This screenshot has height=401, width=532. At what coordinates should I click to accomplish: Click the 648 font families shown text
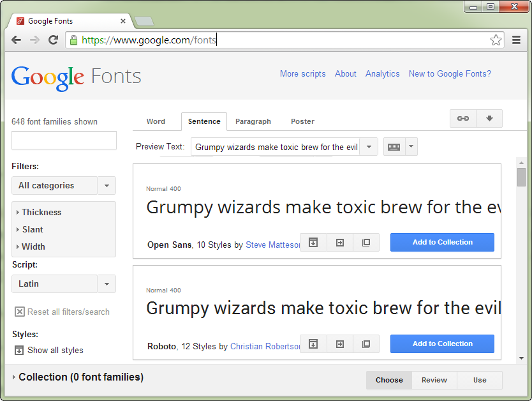click(54, 121)
